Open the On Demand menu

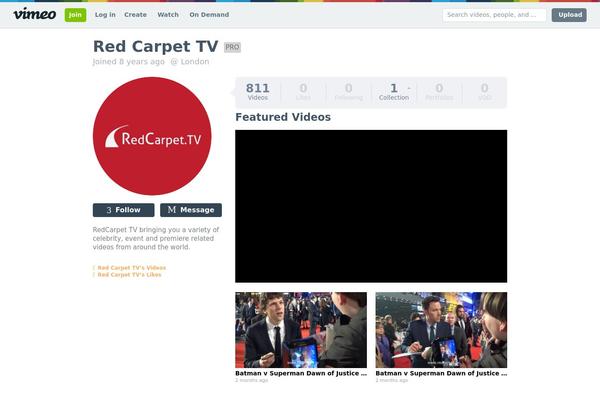point(209,15)
